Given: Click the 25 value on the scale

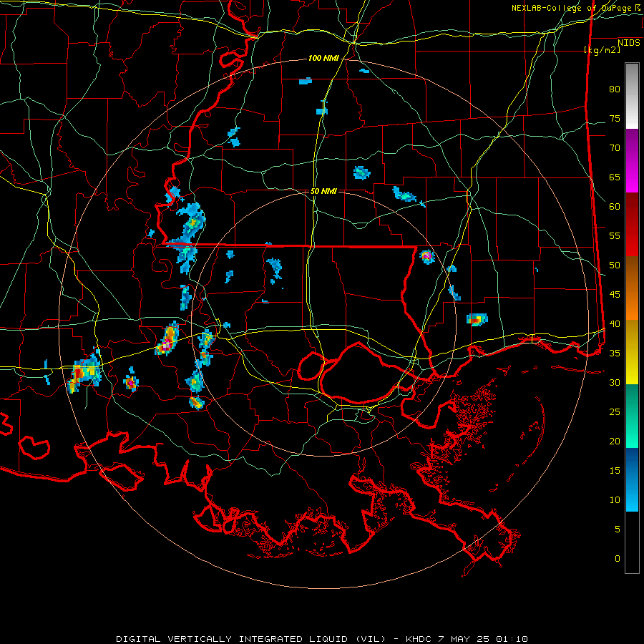Looking at the screenshot, I should (615, 412).
